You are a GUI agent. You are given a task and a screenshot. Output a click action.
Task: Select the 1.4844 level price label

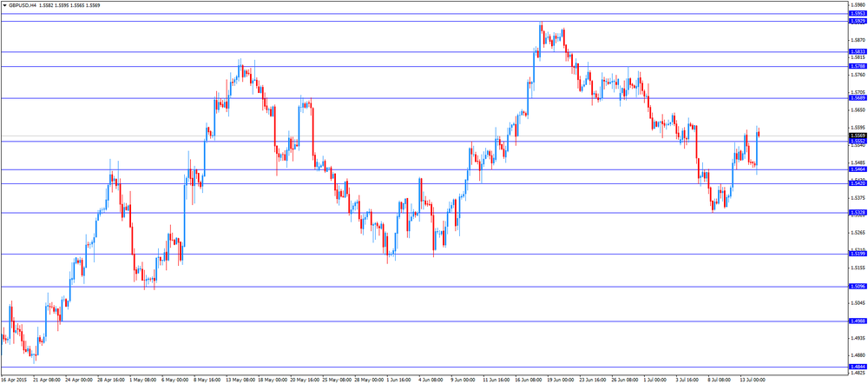[857, 367]
